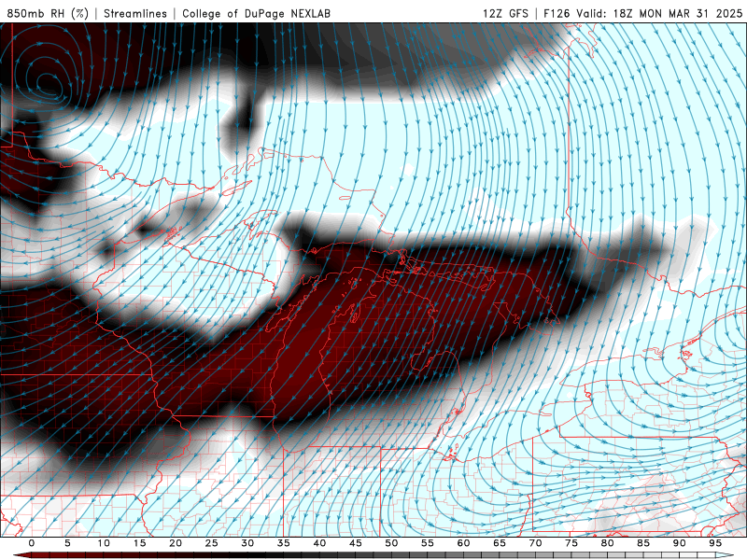
Task: Select the "12Z GFS" model run label
Action: click(x=505, y=13)
